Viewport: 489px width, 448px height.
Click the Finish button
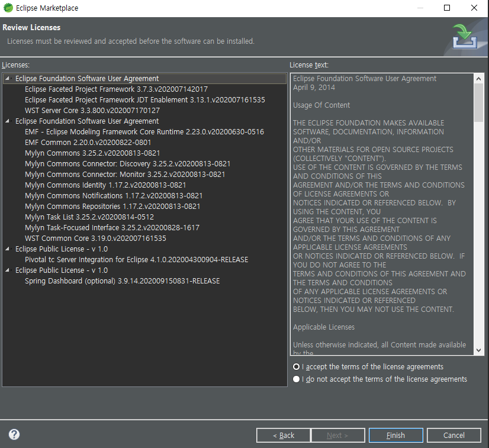click(395, 435)
